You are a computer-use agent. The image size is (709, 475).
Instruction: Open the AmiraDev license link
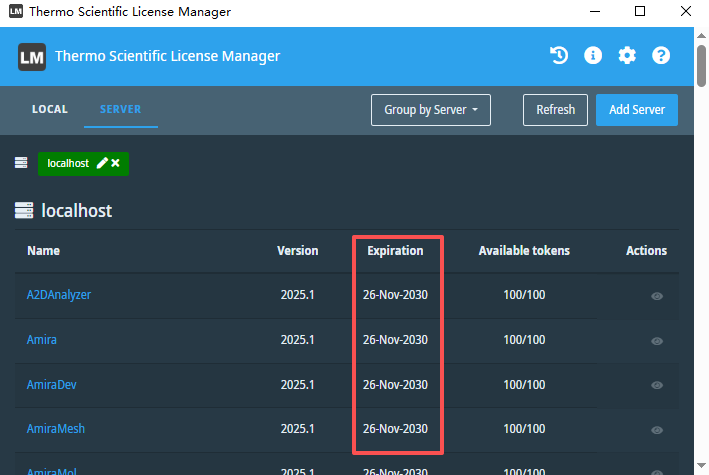click(x=52, y=385)
